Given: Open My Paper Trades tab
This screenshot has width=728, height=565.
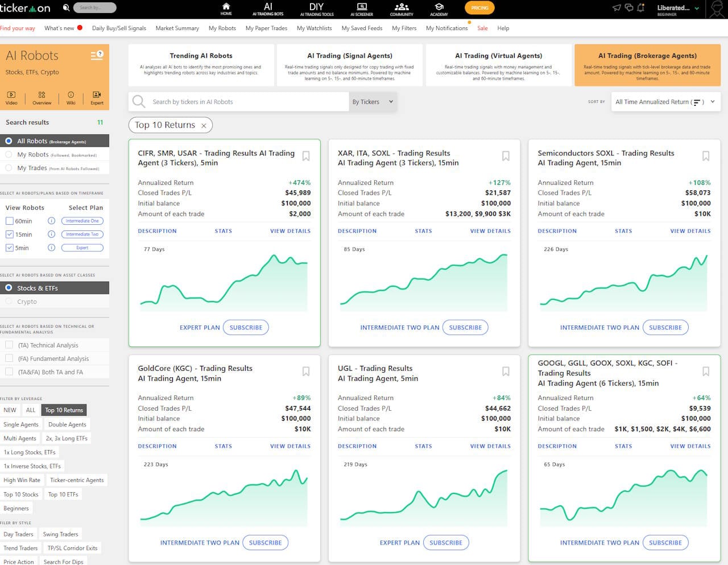Looking at the screenshot, I should [x=266, y=28].
